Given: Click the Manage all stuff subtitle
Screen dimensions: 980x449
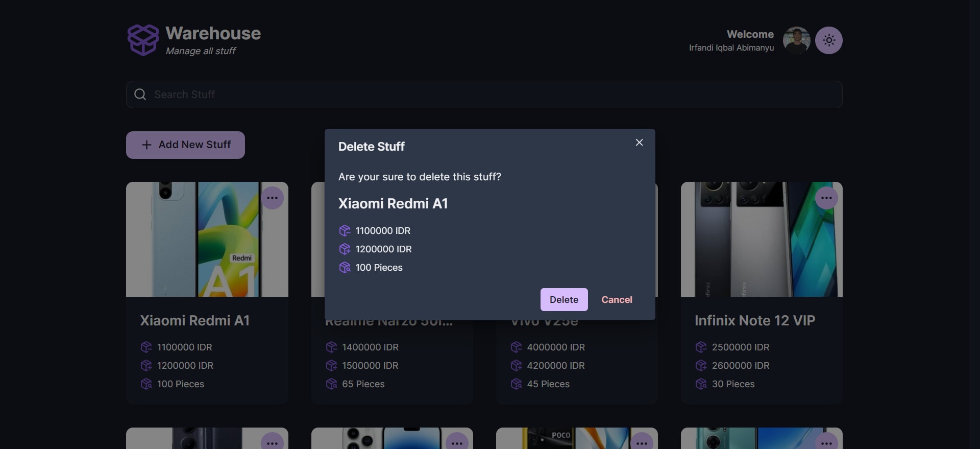Looking at the screenshot, I should (201, 51).
